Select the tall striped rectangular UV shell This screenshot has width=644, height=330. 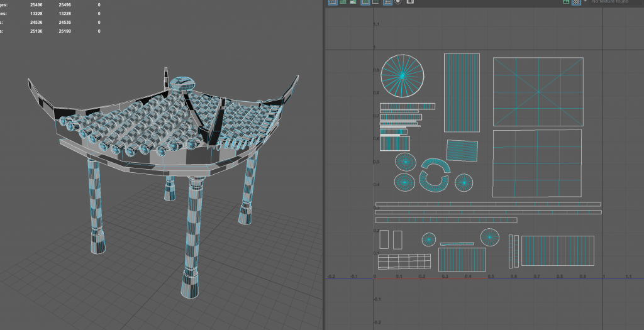[462, 93]
